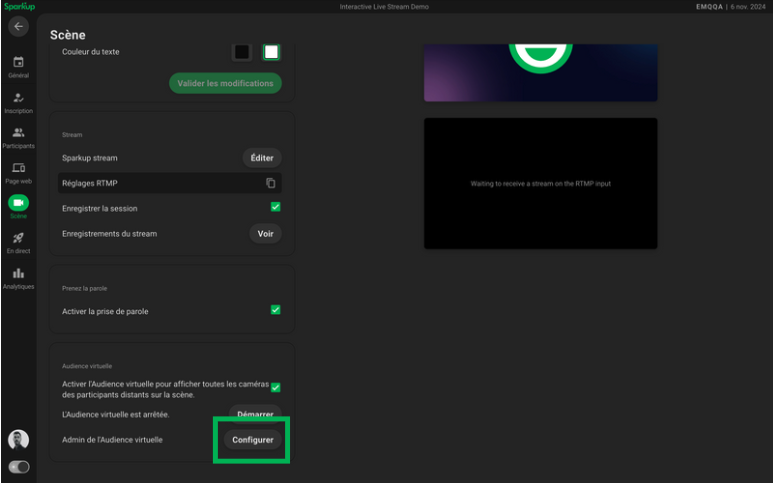This screenshot has height=483, width=773.
Task: Open Analytiques chart icon
Action: tap(18, 274)
